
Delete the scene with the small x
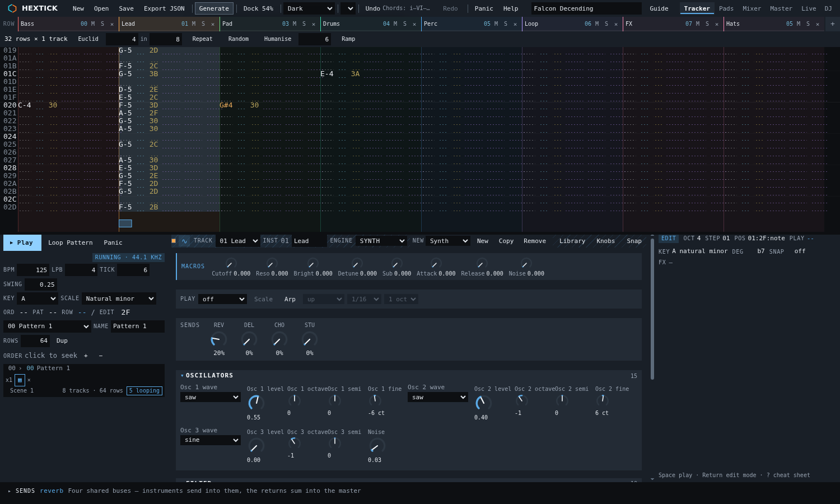coord(29,380)
